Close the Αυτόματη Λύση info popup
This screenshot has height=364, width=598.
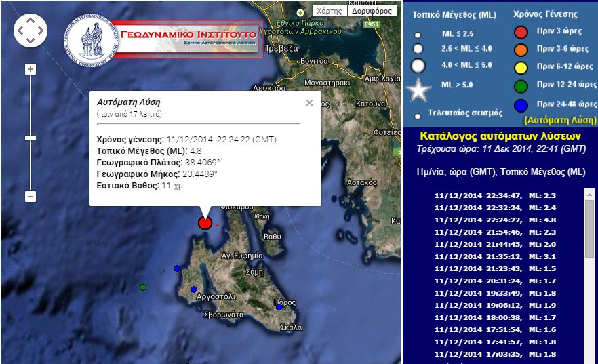(x=309, y=103)
